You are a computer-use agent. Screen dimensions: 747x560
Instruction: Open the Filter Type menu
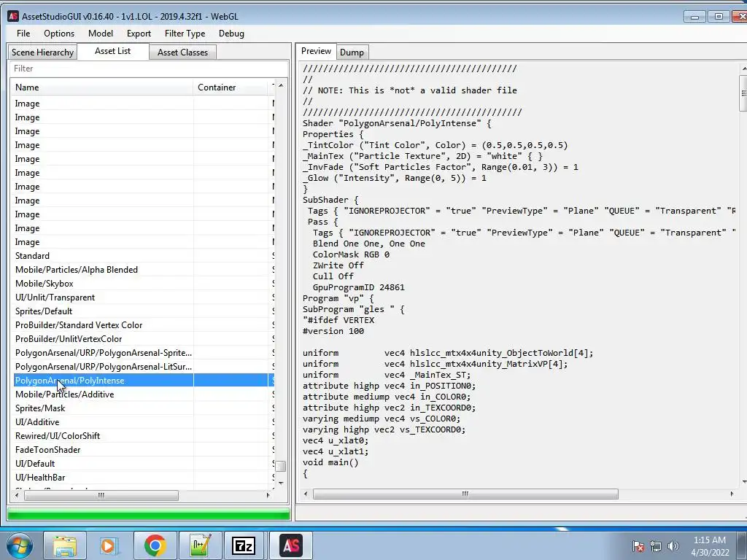pos(185,34)
